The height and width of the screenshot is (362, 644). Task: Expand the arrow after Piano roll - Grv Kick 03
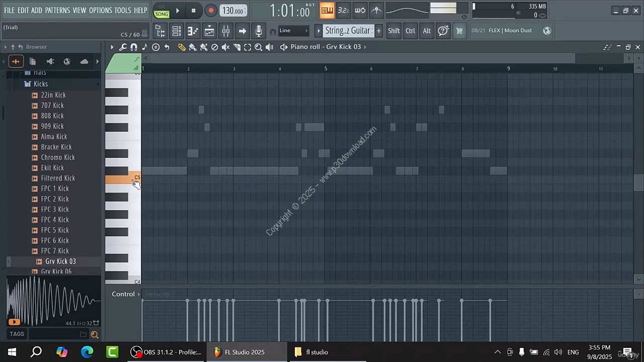click(365, 47)
